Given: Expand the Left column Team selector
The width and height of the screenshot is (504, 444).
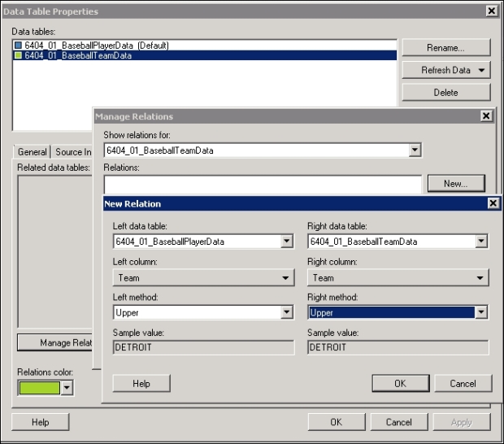Looking at the screenshot, I should [x=286, y=278].
